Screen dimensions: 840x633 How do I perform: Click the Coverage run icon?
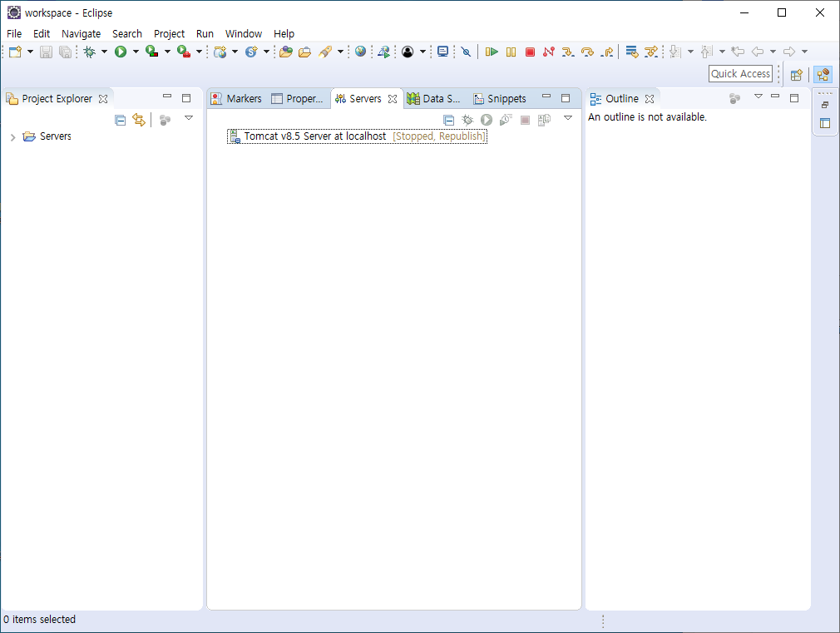pos(152,52)
